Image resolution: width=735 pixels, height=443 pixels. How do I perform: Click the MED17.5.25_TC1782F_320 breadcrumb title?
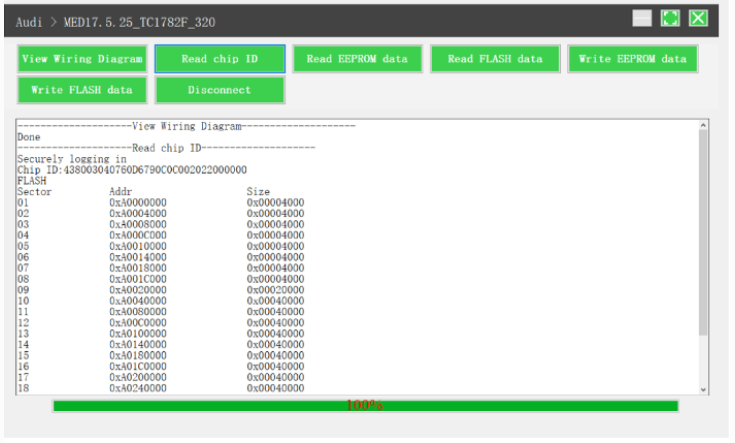[x=138, y=22]
